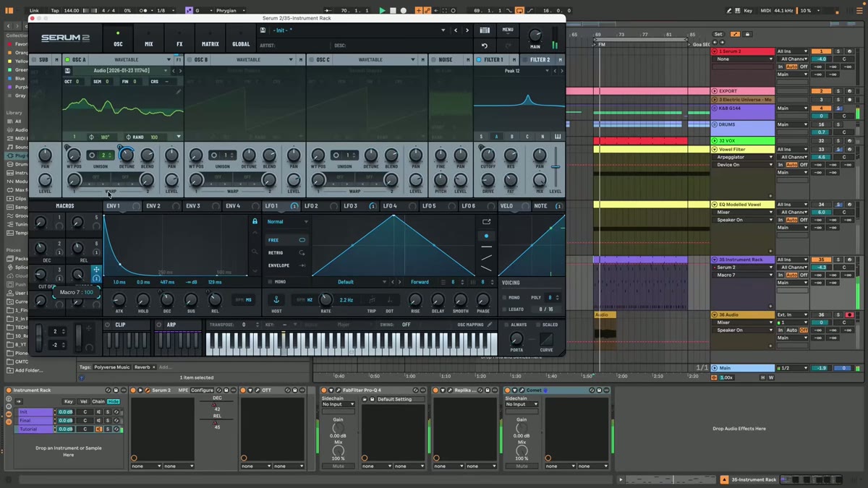Select the ENVELOPE LFO mode button
Viewport: 868px width, 488px height.
[286, 265]
